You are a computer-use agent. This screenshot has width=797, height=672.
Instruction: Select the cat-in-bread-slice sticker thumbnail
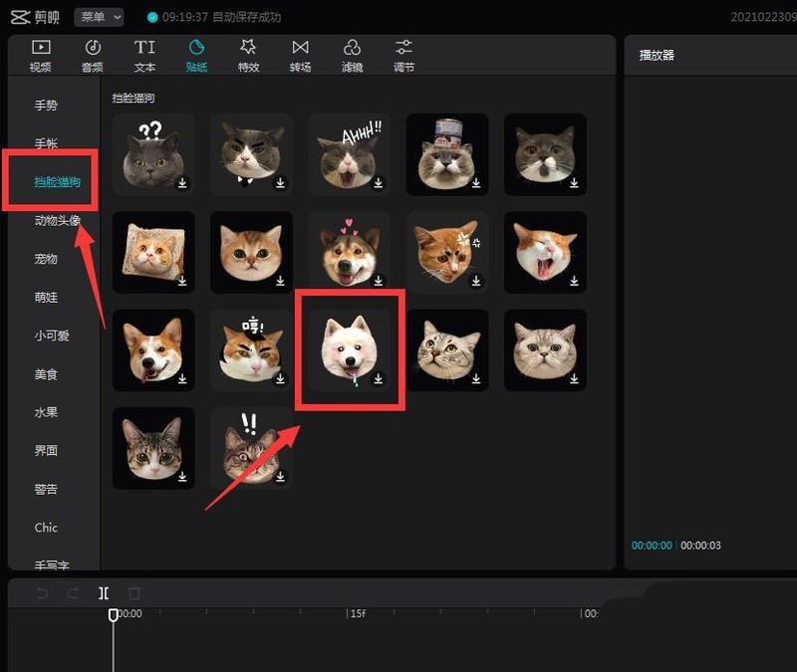153,252
